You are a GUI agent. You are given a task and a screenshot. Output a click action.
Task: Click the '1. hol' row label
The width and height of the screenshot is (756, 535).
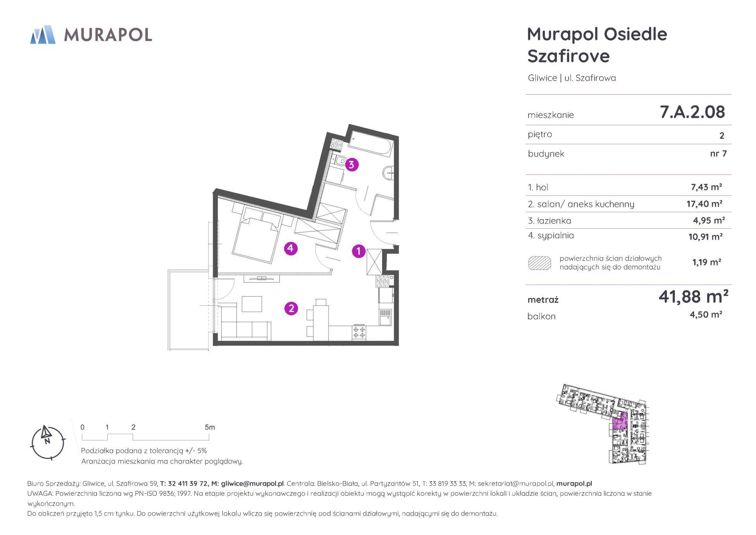tap(538, 187)
